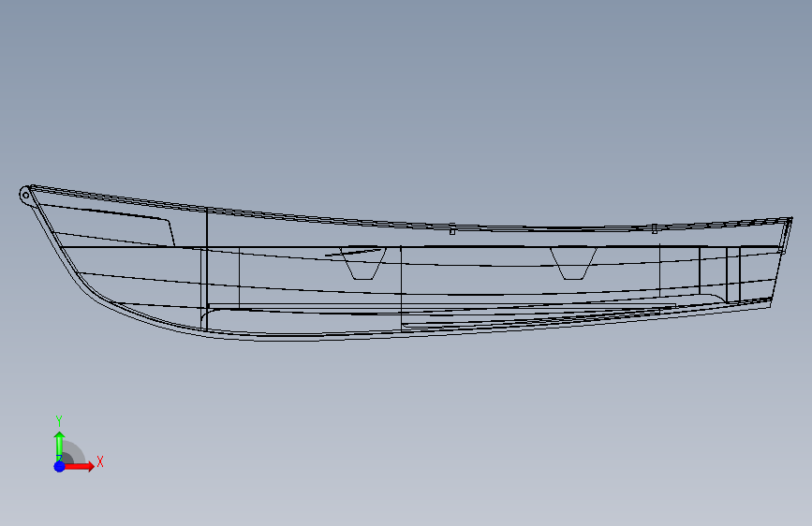The width and height of the screenshot is (812, 526).
Task: Click the blue Z axis dot
Action: (x=60, y=466)
